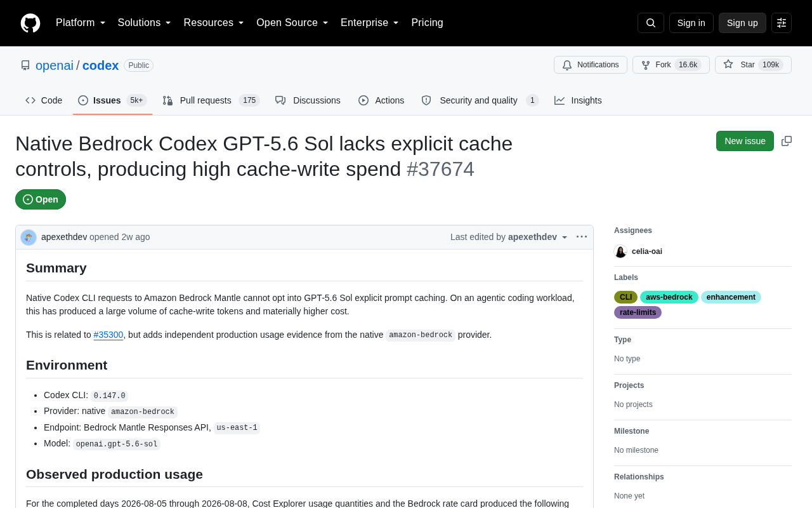The width and height of the screenshot is (812, 508).
Task: Open appearance settings sliders icon
Action: click(782, 23)
